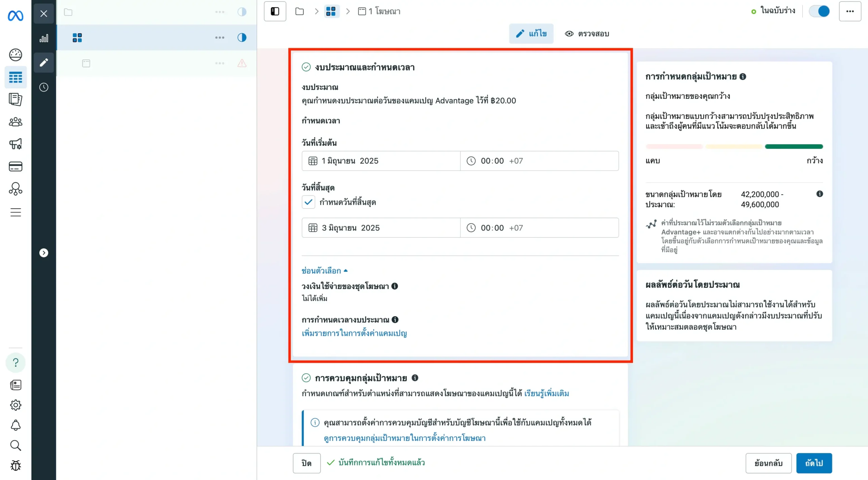Switch to the Review tab
The height and width of the screenshot is (480, 868).
tap(587, 34)
